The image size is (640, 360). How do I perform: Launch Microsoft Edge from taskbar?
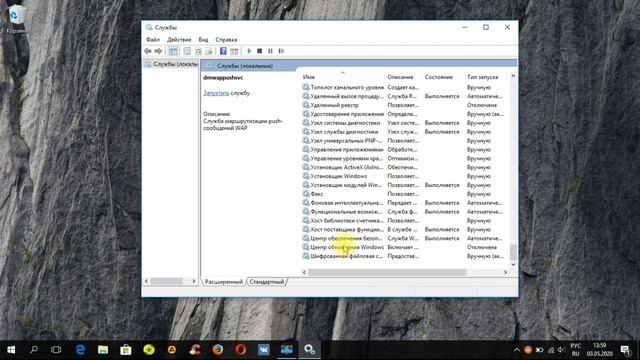(x=80, y=350)
